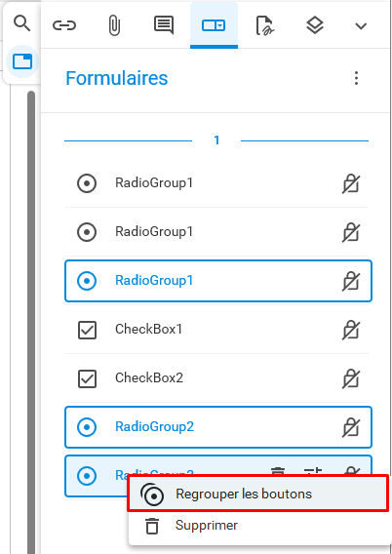Expand more panels with chevron arrow
This screenshot has height=554, width=392.
point(361,25)
